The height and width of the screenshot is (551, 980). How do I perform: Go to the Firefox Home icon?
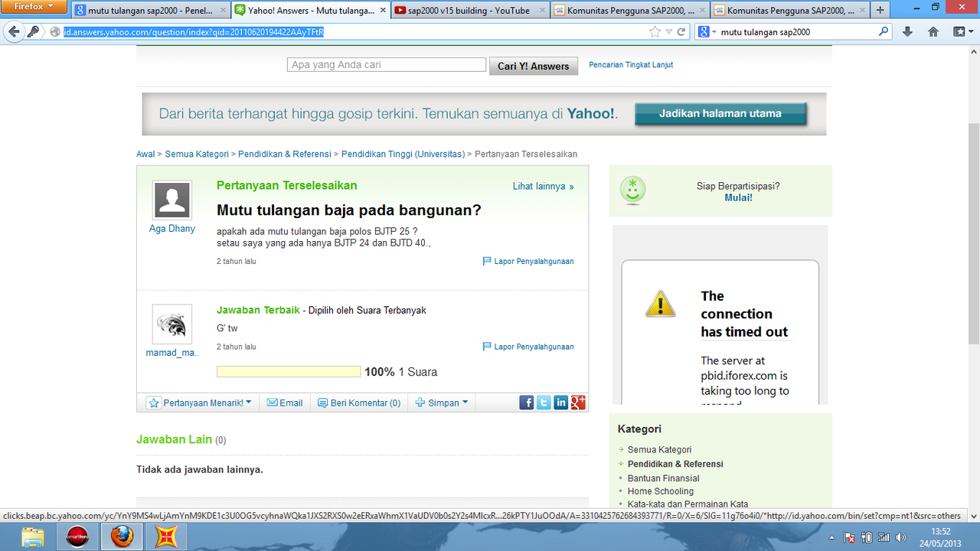933,32
